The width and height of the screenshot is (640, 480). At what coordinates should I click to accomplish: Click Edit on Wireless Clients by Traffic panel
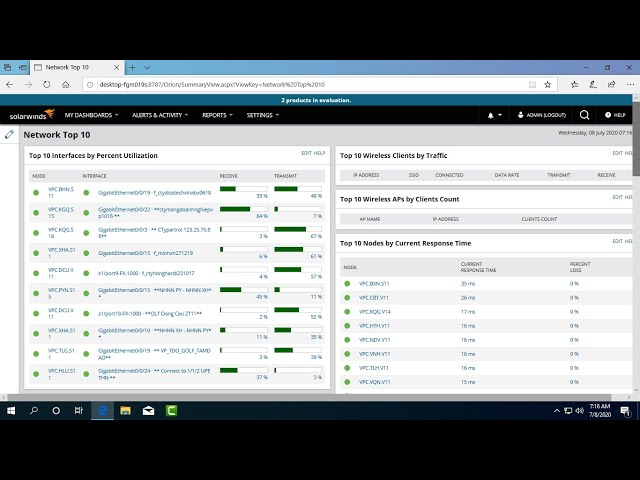pos(617,153)
